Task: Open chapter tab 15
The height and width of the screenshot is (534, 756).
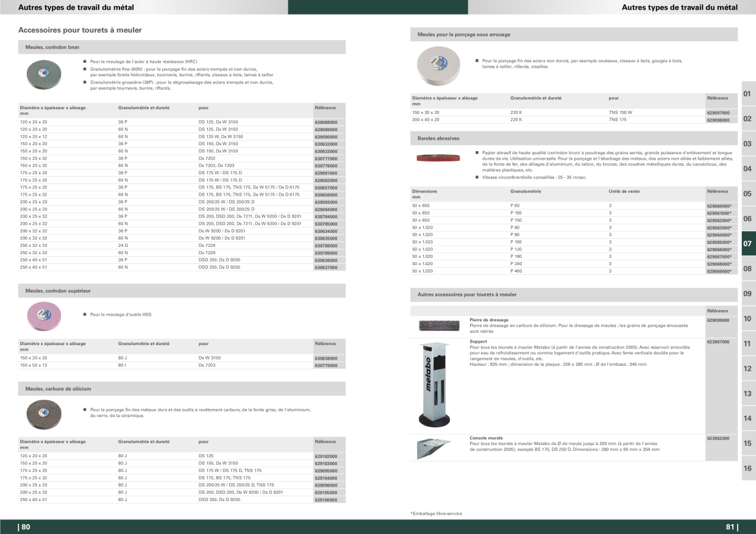Action: [x=748, y=444]
